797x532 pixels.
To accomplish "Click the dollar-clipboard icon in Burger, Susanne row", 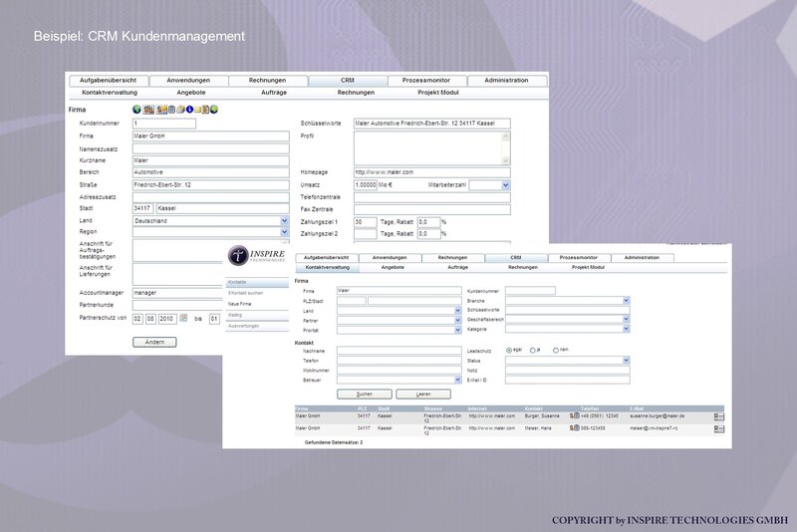I will pos(575,415).
